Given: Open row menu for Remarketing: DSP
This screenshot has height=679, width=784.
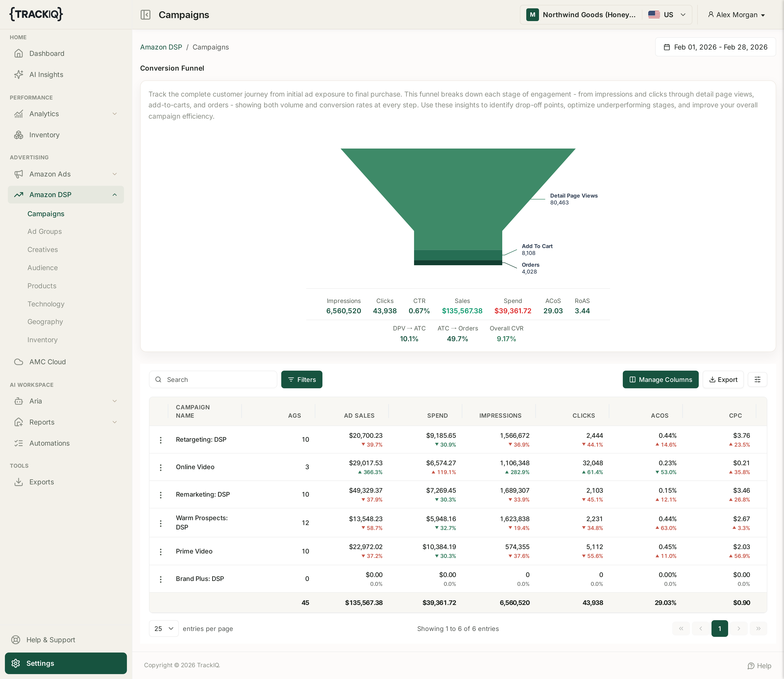Looking at the screenshot, I should click(160, 495).
